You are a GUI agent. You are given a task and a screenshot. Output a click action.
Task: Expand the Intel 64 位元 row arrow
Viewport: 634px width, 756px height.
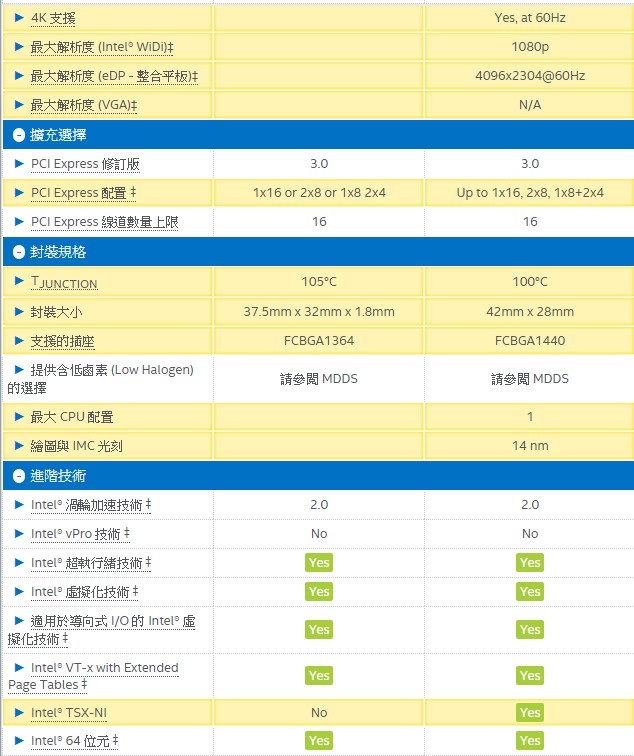pyautogui.click(x=19, y=740)
